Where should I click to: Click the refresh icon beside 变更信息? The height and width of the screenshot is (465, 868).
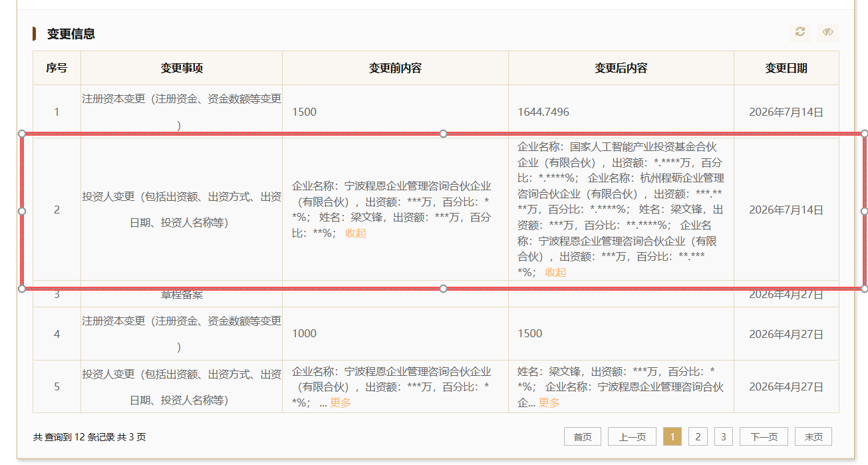click(800, 32)
